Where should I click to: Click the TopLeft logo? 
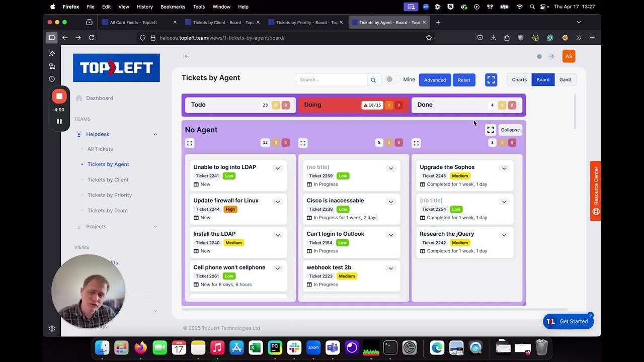[116, 68]
